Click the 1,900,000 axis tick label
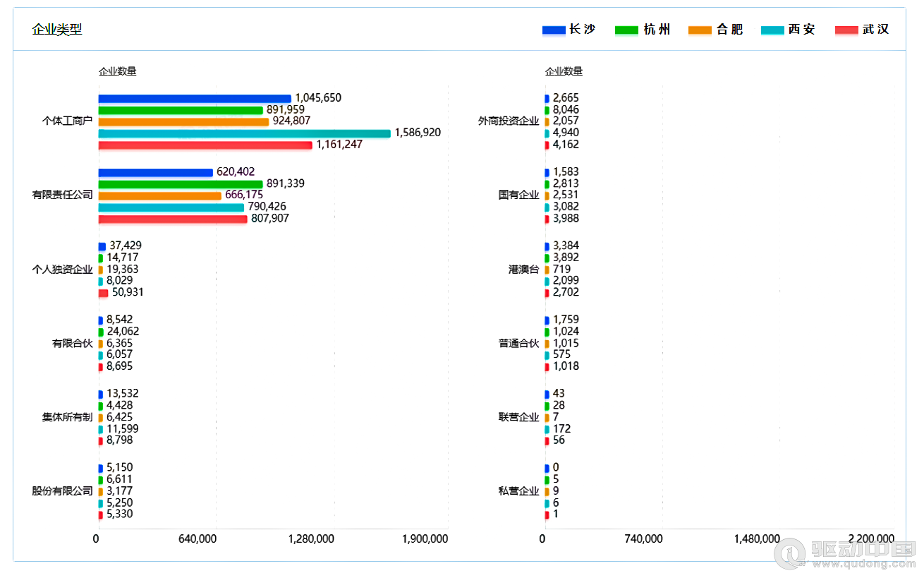The image size is (924, 578). (425, 539)
